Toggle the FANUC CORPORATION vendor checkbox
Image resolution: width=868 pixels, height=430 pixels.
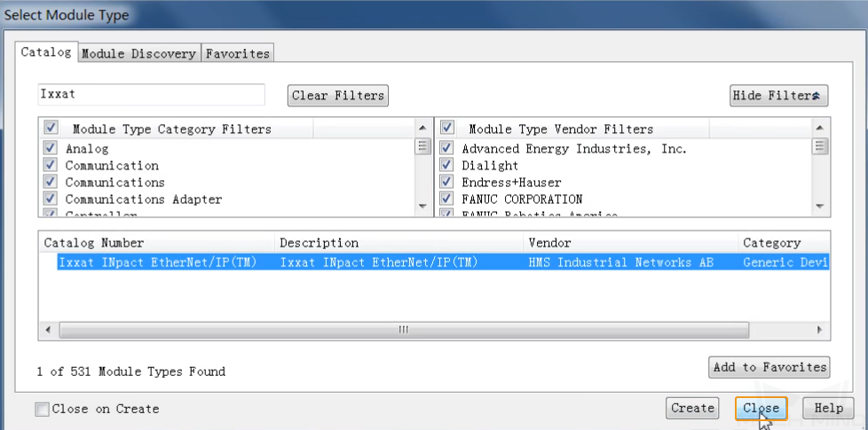[x=446, y=199]
